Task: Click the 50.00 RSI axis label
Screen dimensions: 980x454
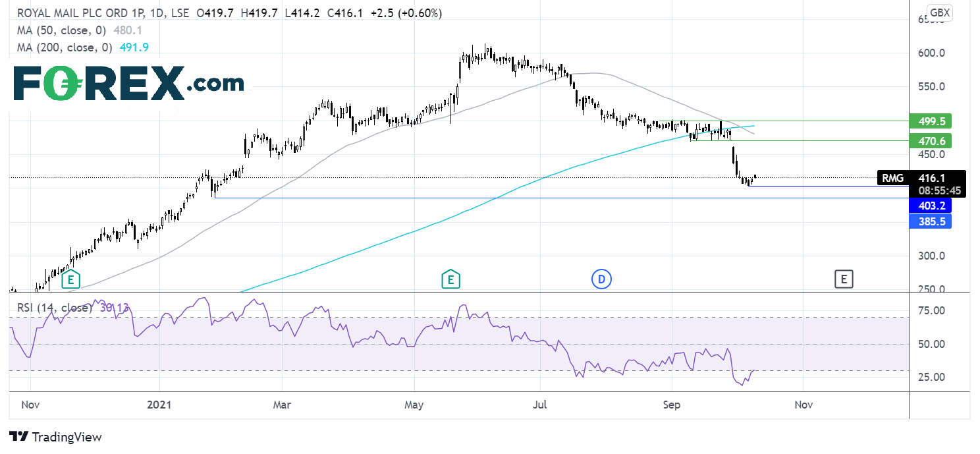Action: coord(932,344)
